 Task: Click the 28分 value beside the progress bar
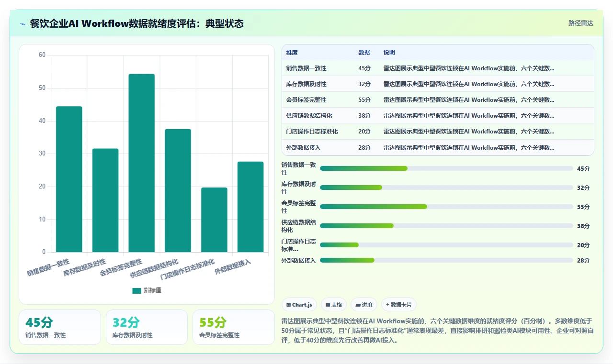pos(583,260)
